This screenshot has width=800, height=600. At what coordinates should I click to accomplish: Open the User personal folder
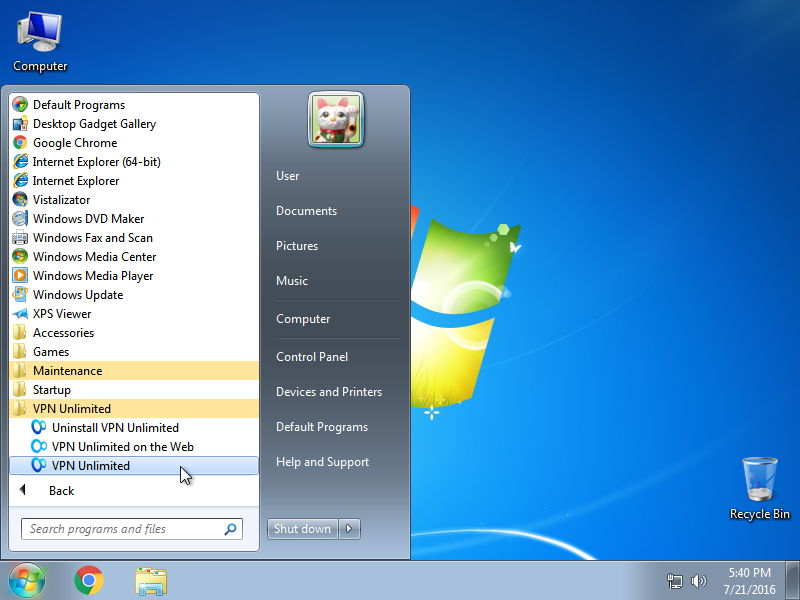click(288, 176)
